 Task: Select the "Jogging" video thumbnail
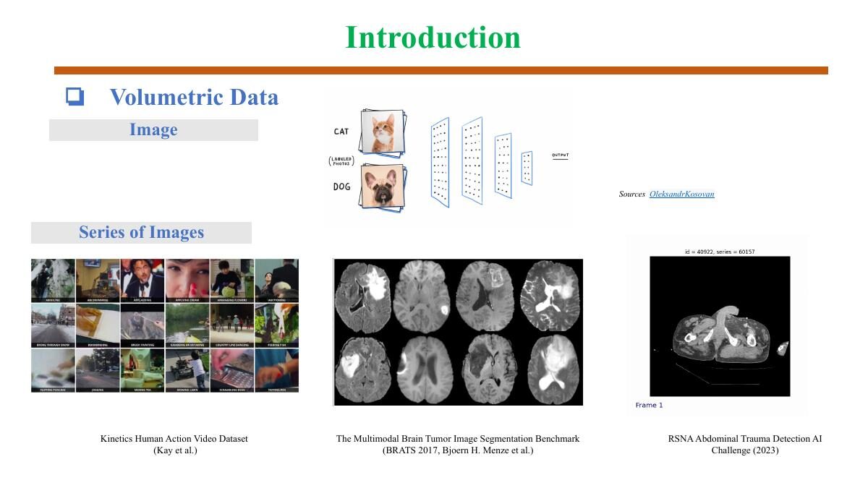tap(98, 371)
